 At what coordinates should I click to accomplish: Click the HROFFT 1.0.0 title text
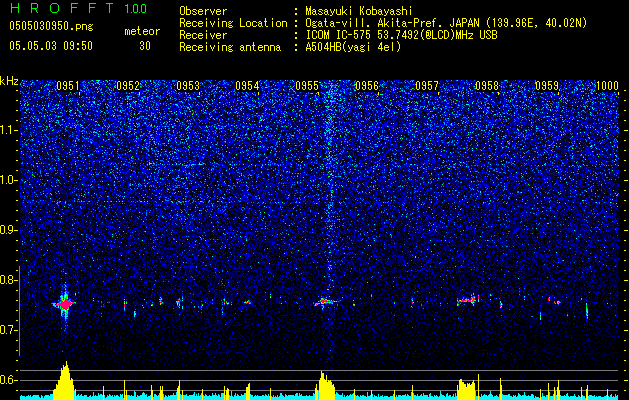pos(78,8)
